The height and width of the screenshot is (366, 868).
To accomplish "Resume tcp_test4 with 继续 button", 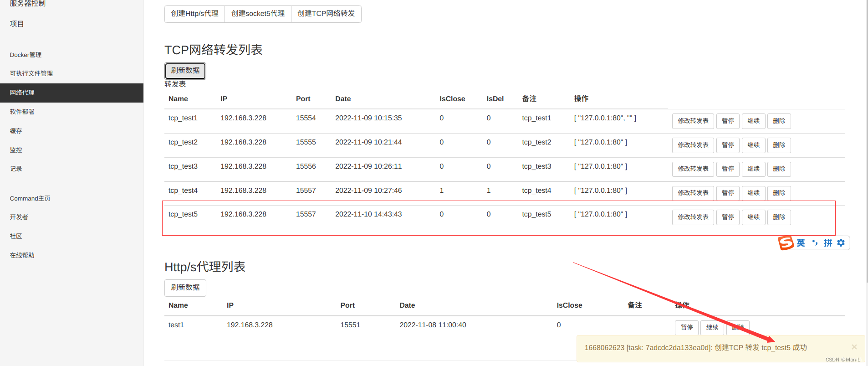I will point(753,193).
